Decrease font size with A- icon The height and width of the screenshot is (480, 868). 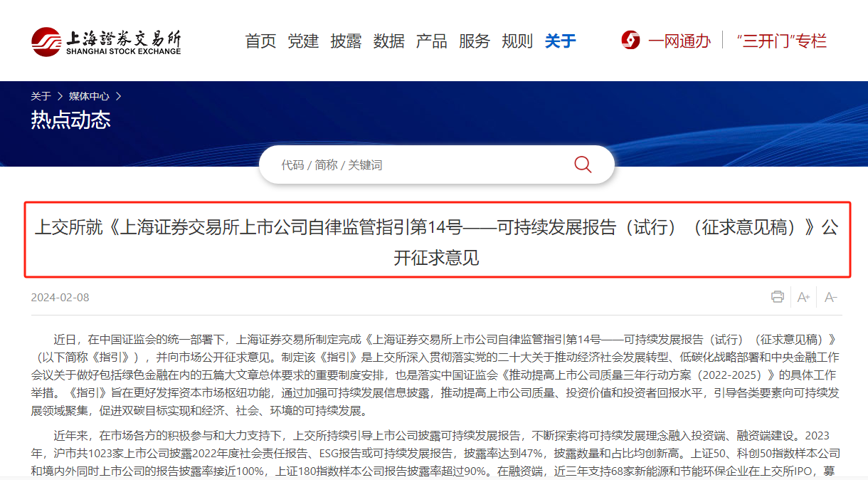pyautogui.click(x=830, y=297)
